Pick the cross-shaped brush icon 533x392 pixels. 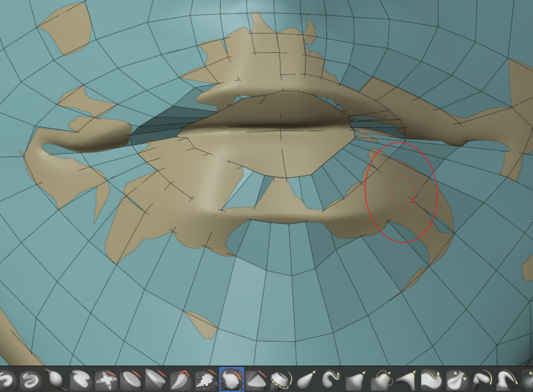(104, 381)
